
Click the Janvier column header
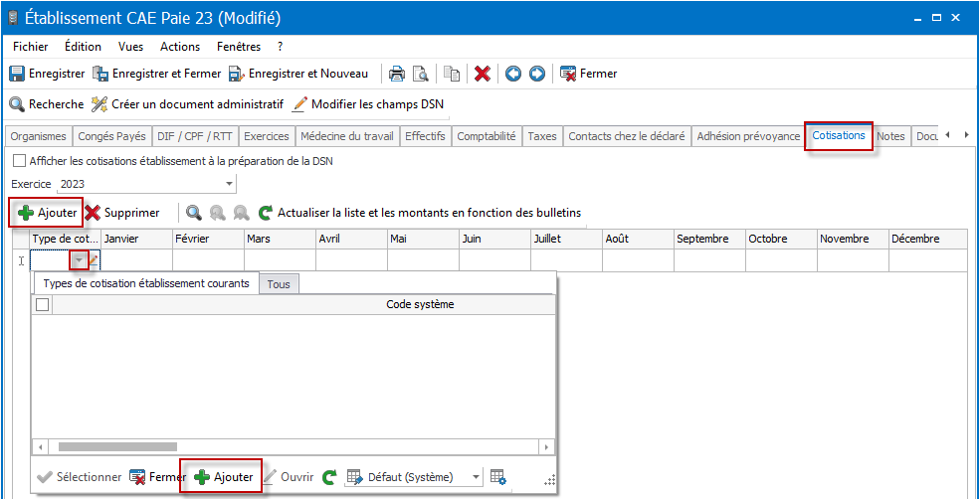coord(137,240)
